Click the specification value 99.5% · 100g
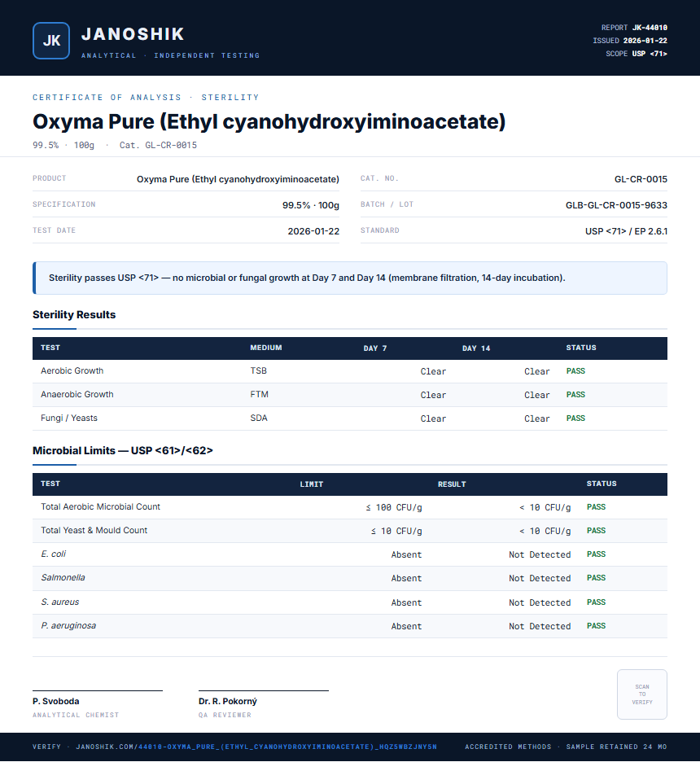Screen dimensions: 700x784 pos(310,205)
